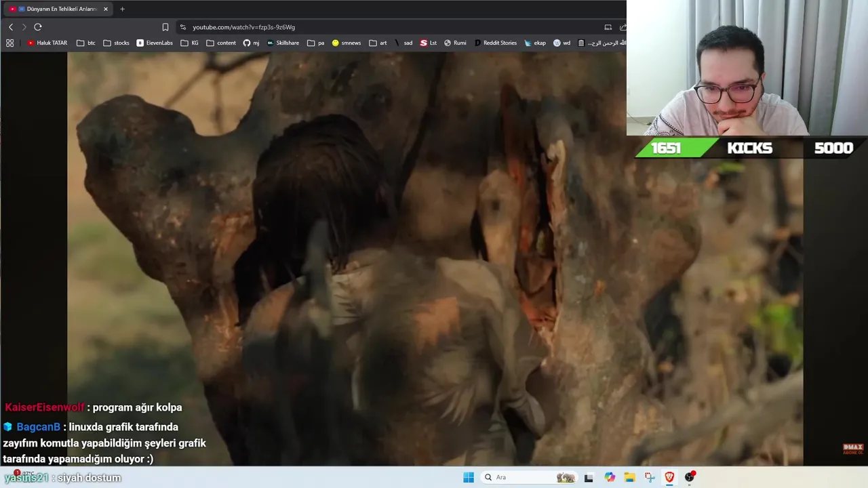Click the YouTube video player area
The height and width of the screenshot is (488, 868).
(435, 259)
